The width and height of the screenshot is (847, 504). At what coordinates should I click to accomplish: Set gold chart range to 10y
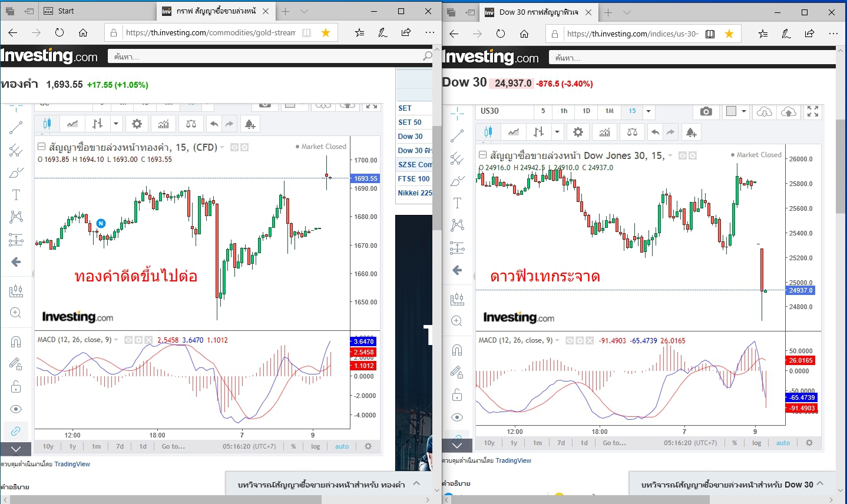48,446
